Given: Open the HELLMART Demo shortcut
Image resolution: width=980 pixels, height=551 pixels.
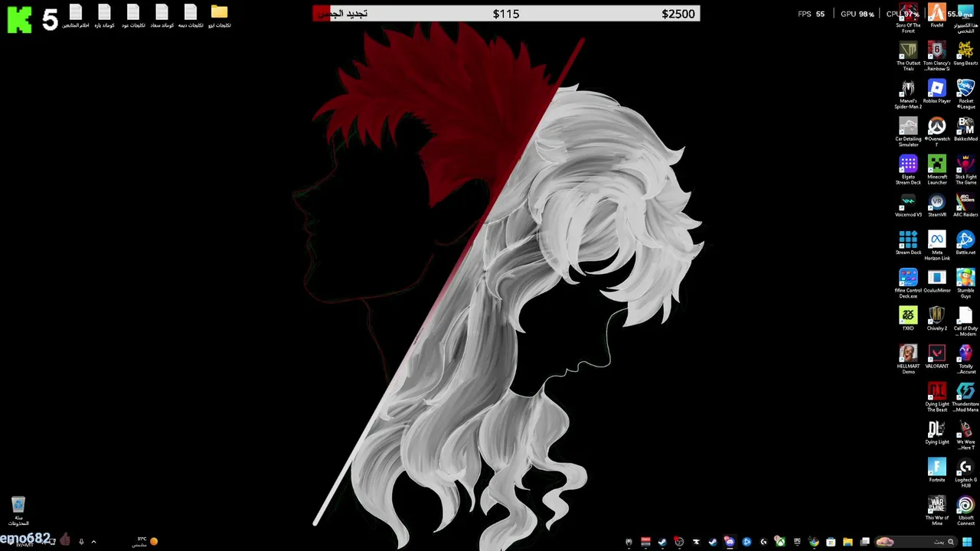Looking at the screenshot, I should point(908,359).
